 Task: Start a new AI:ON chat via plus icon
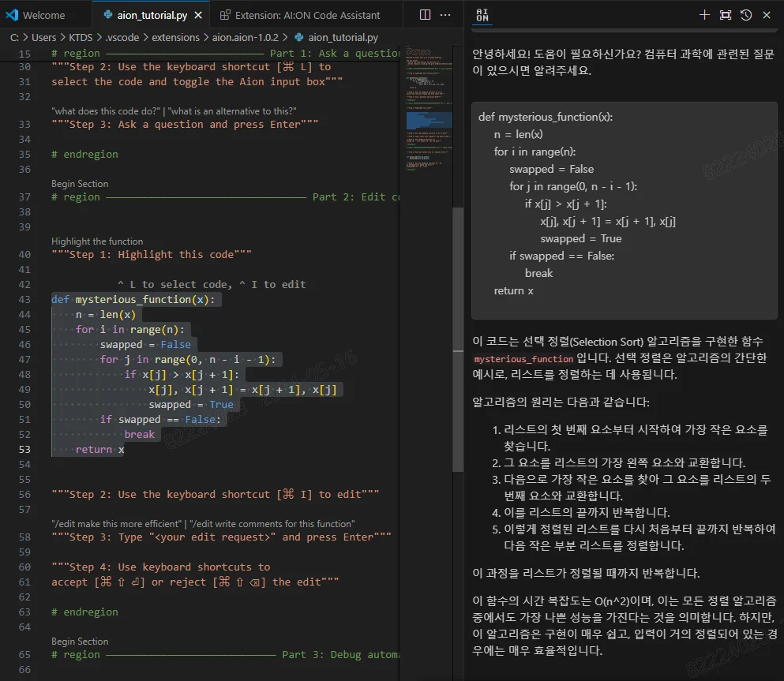pos(704,14)
